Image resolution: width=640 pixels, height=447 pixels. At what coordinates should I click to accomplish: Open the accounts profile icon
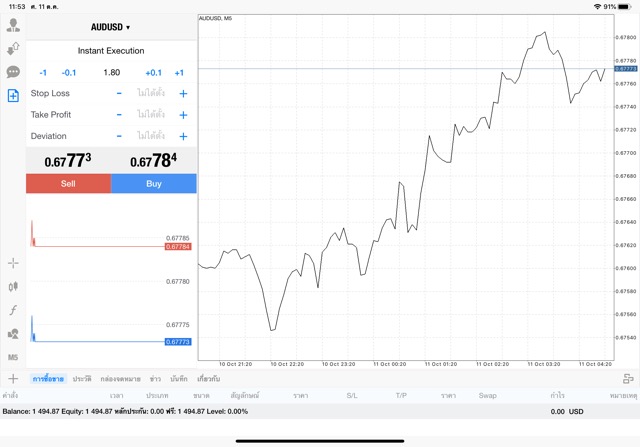(x=13, y=26)
